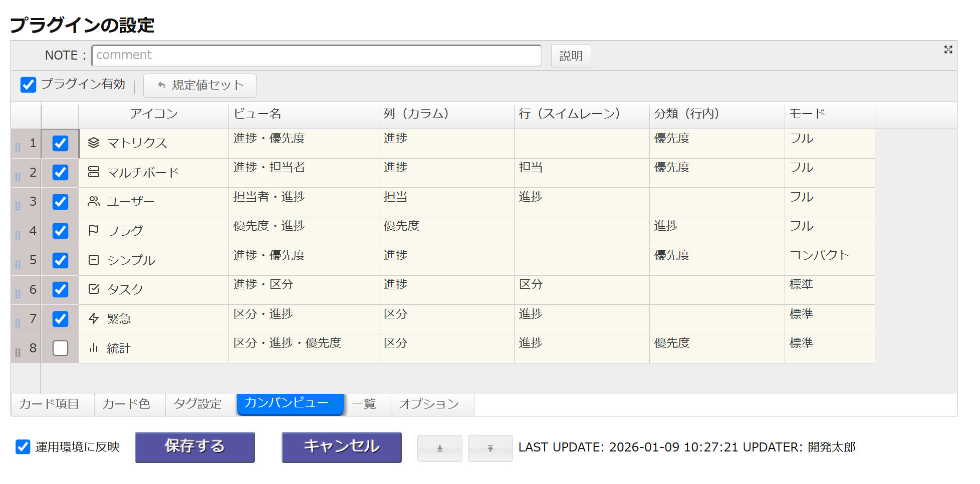Screen dimensions: 980x484
Task: Click the 進捗・担当者 view name cell
Action: pyautogui.click(x=304, y=173)
